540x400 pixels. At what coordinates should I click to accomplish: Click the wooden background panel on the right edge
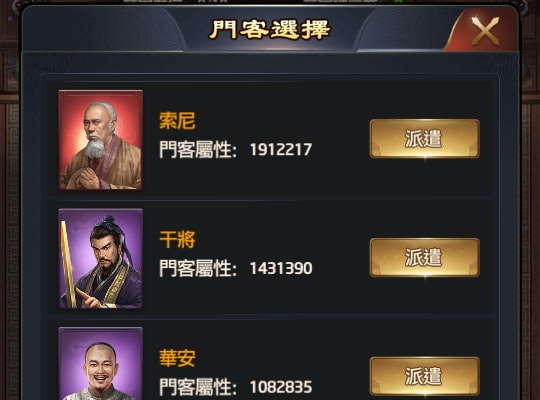click(x=530, y=241)
